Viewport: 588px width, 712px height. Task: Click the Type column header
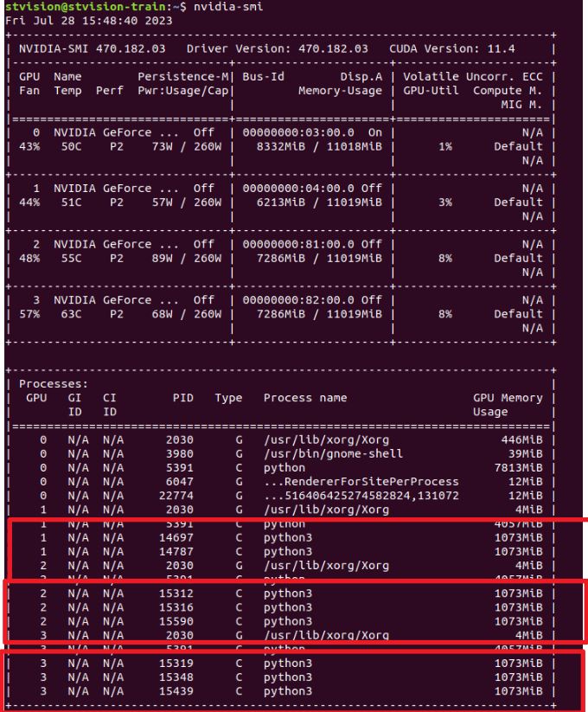(x=228, y=398)
